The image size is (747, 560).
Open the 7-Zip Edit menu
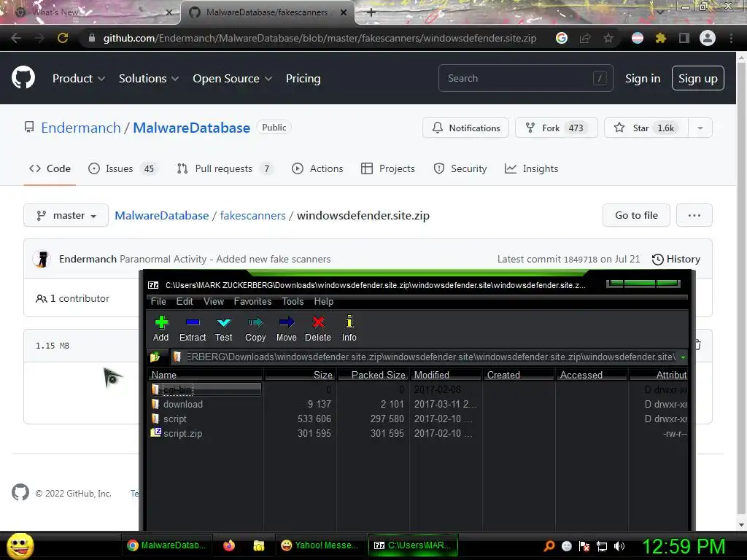pos(185,301)
